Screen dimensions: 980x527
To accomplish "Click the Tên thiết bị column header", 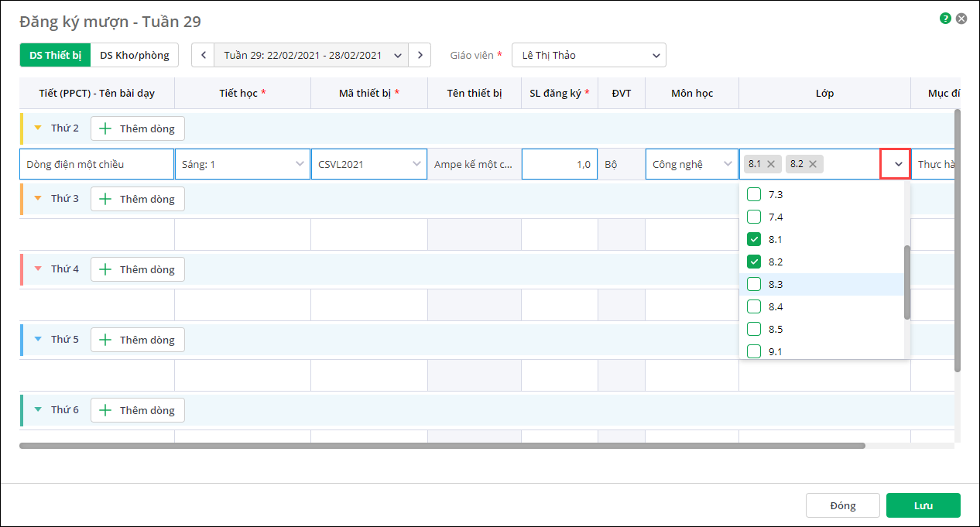I will click(475, 93).
